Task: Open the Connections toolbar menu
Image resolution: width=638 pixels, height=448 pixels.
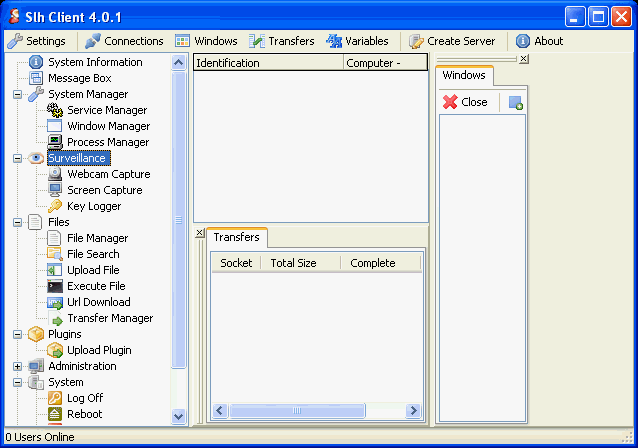Action: click(123, 41)
